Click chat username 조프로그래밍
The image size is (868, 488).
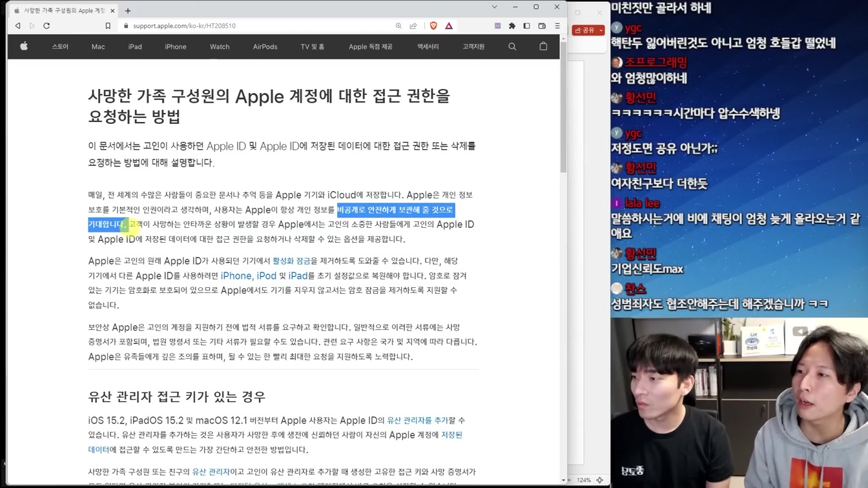coord(656,63)
